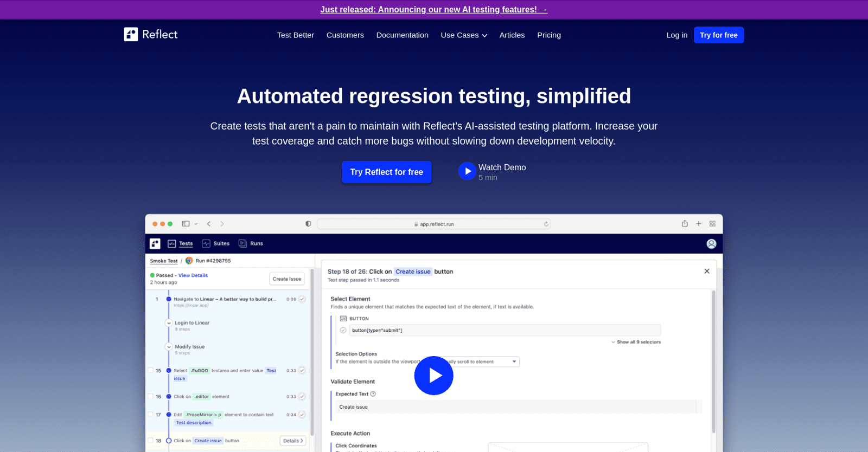
Task: Click the large play button on screenshot
Action: click(433, 376)
